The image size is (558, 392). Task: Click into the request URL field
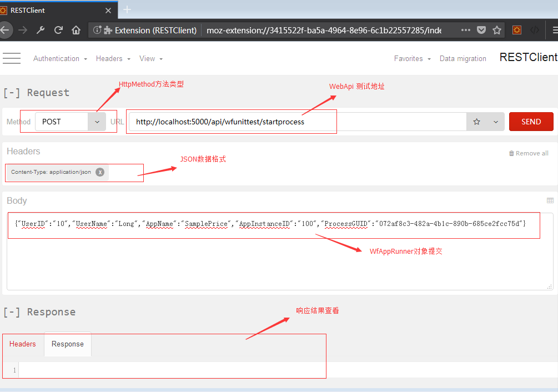298,122
